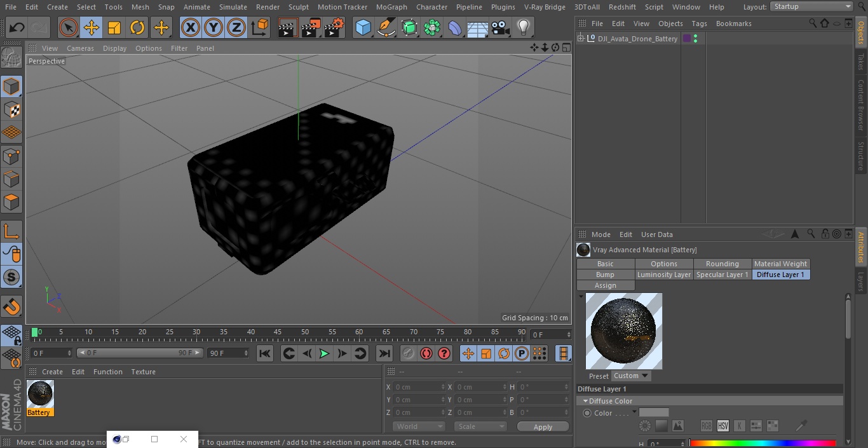Screen dimensions: 868x448
Task: Pick color with eyedropper icon
Action: point(802,425)
